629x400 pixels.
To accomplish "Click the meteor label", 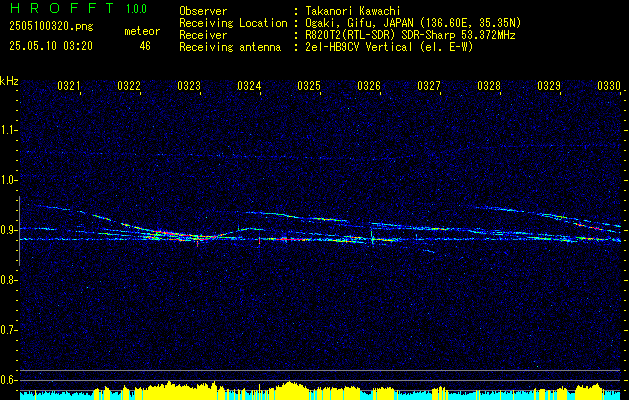I will [x=142, y=31].
